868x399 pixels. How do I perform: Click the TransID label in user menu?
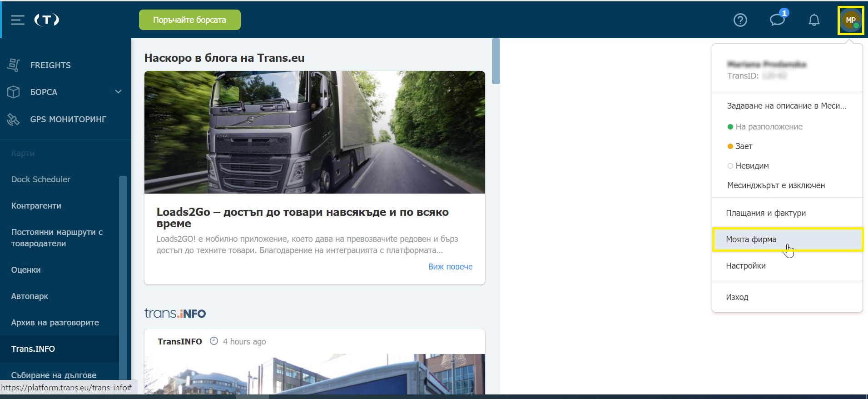coord(743,76)
